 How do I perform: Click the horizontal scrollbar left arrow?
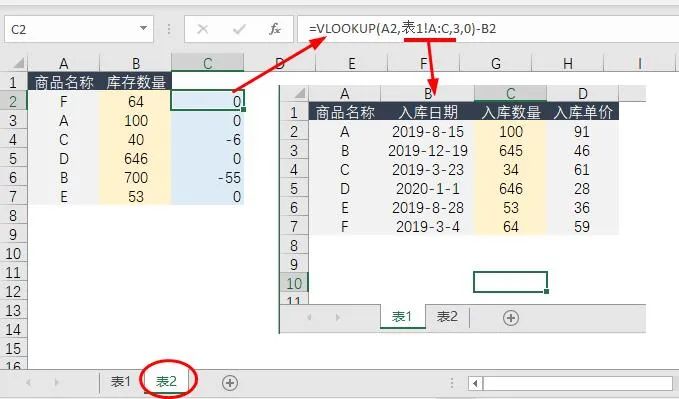tap(475, 383)
